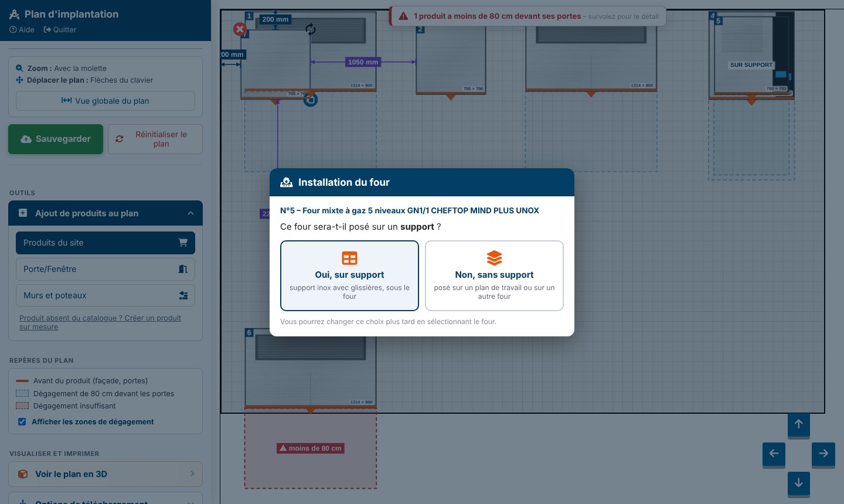
Task: Click 'Vue globale du plan' button
Action: [105, 101]
